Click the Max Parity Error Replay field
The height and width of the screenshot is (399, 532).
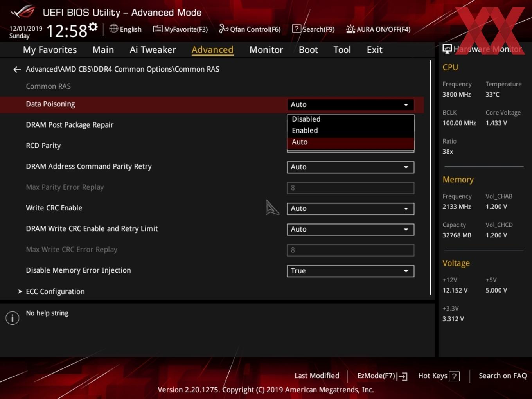tap(350, 188)
